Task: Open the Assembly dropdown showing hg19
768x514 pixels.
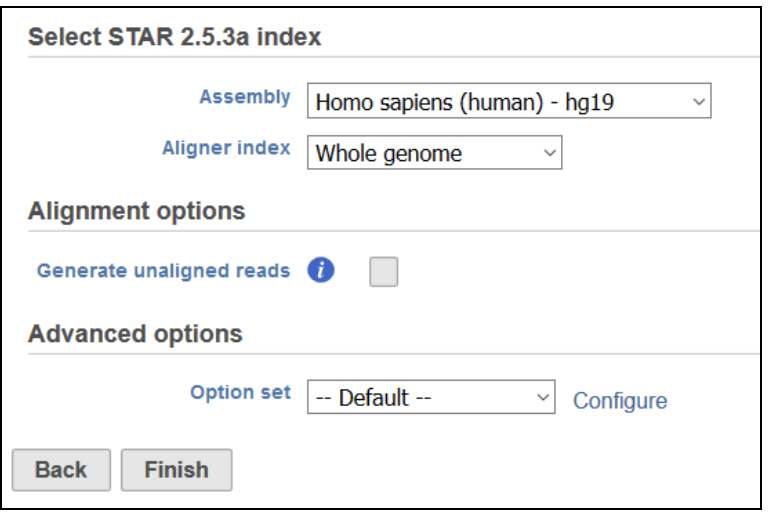Action: pos(509,101)
